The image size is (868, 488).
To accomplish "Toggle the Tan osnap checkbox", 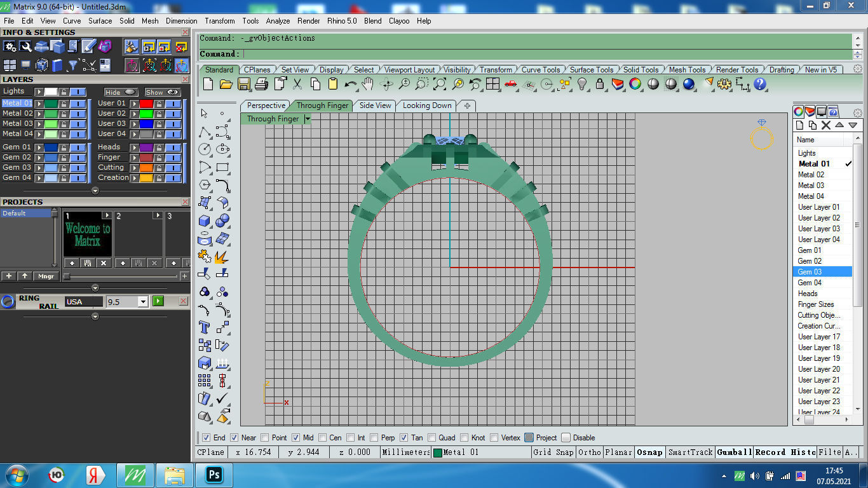I will pos(404,438).
